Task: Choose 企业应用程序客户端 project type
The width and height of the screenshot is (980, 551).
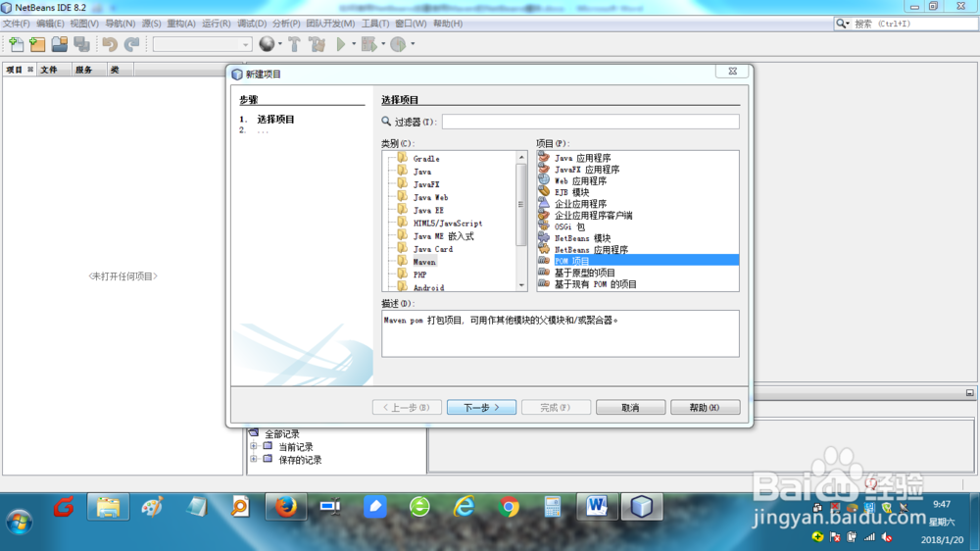Action: tap(593, 215)
